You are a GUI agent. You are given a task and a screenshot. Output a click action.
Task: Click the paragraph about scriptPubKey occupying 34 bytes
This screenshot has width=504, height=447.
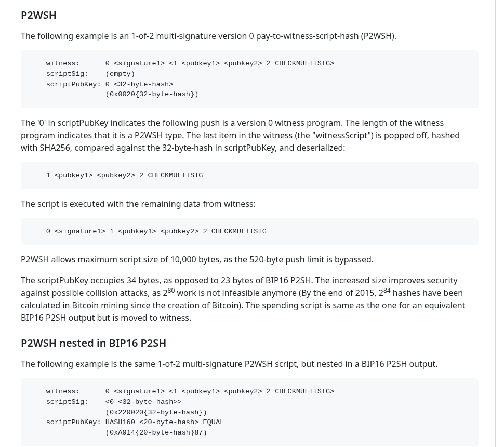pos(243,299)
